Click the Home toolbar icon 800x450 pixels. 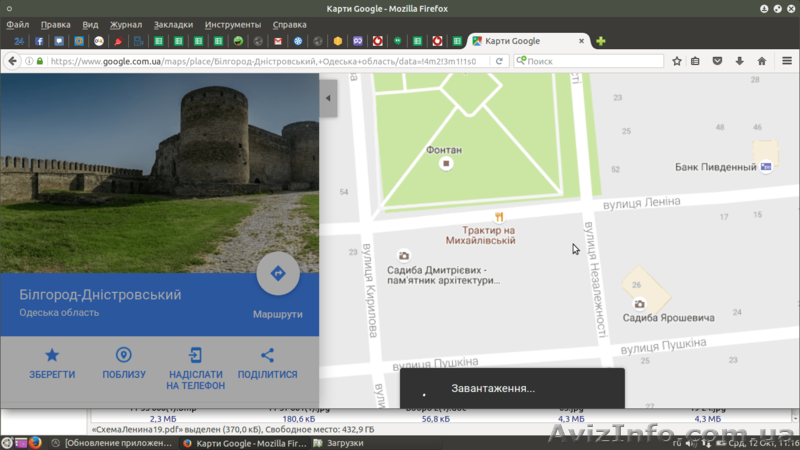coord(762,61)
